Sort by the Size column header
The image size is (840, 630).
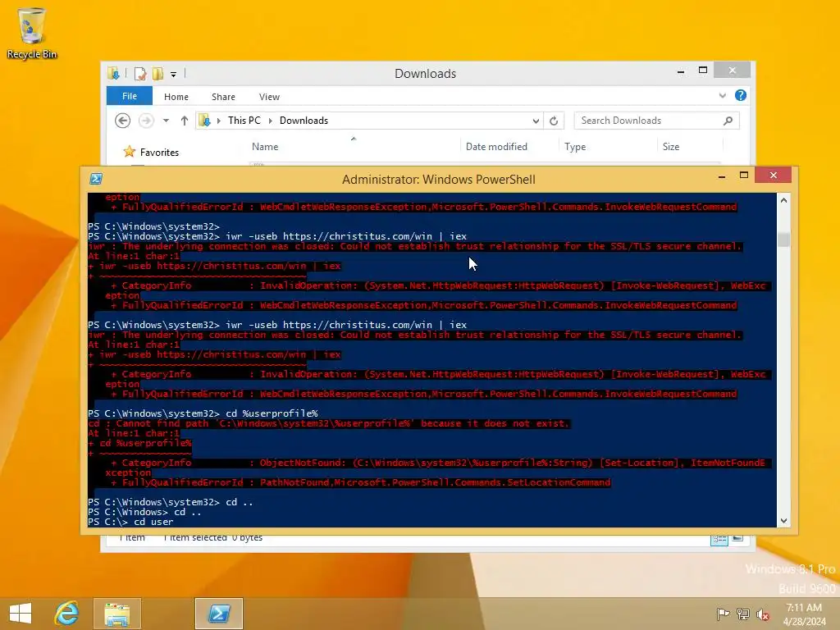pos(671,147)
